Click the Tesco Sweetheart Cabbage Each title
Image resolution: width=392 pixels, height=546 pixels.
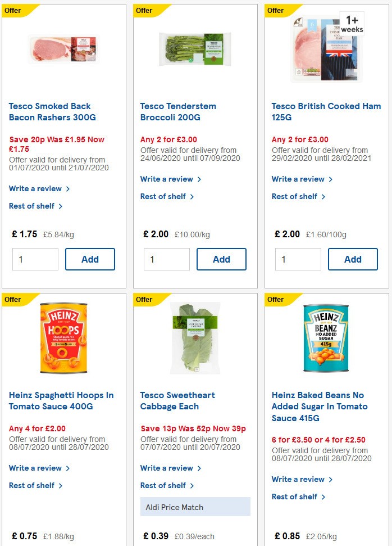pyautogui.click(x=177, y=400)
